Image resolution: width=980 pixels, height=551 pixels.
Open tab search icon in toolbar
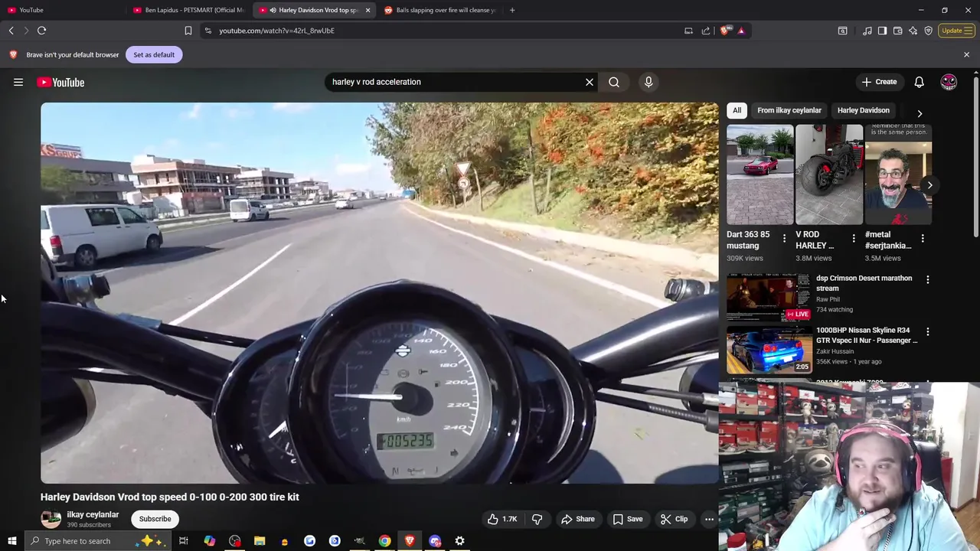(842, 31)
